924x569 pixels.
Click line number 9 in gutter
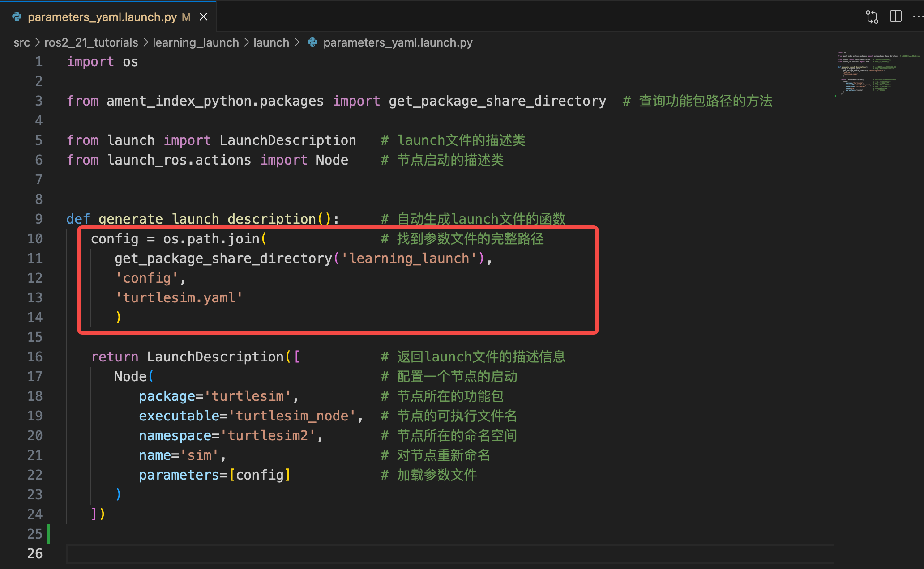click(x=39, y=219)
